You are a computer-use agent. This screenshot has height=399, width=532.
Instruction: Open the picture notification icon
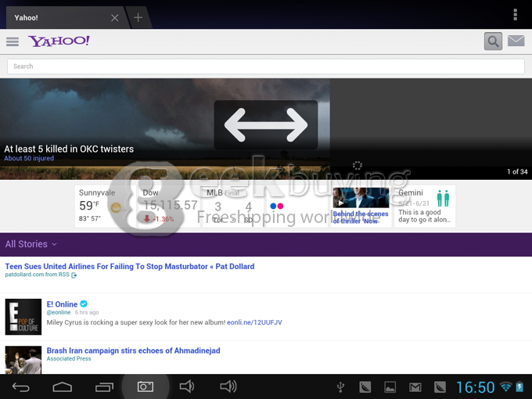pyautogui.click(x=390, y=386)
